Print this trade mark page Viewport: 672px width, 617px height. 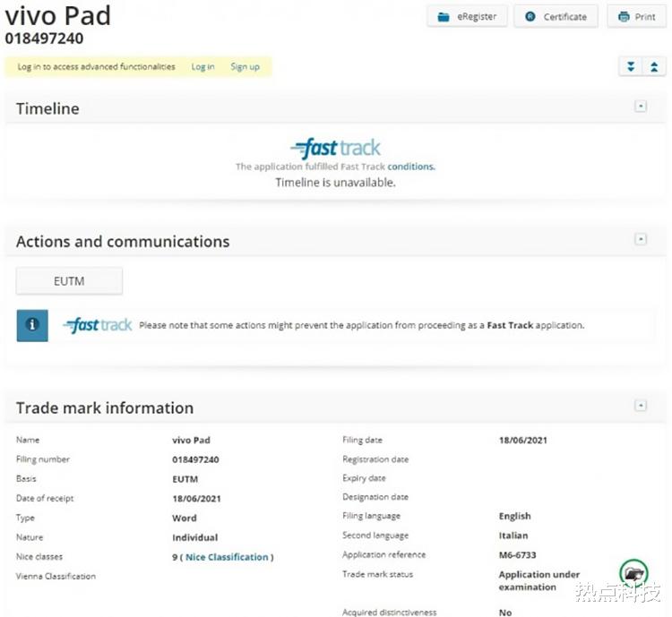pos(636,17)
